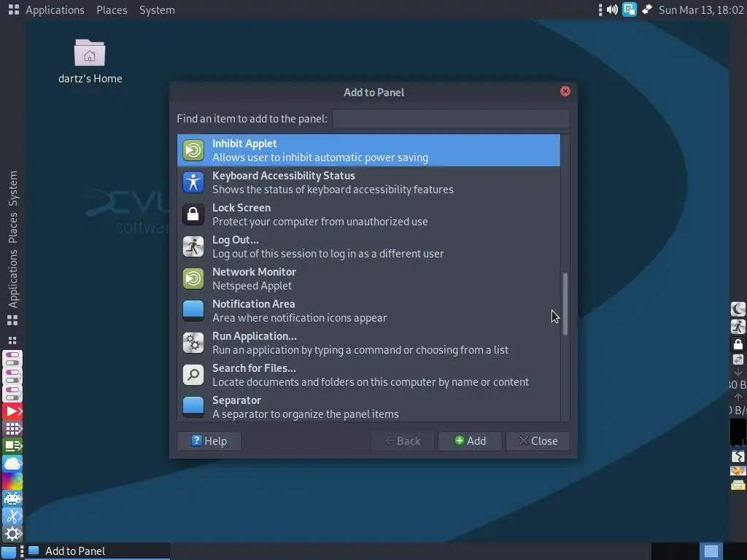Select the Network Monitor entry

[368, 279]
